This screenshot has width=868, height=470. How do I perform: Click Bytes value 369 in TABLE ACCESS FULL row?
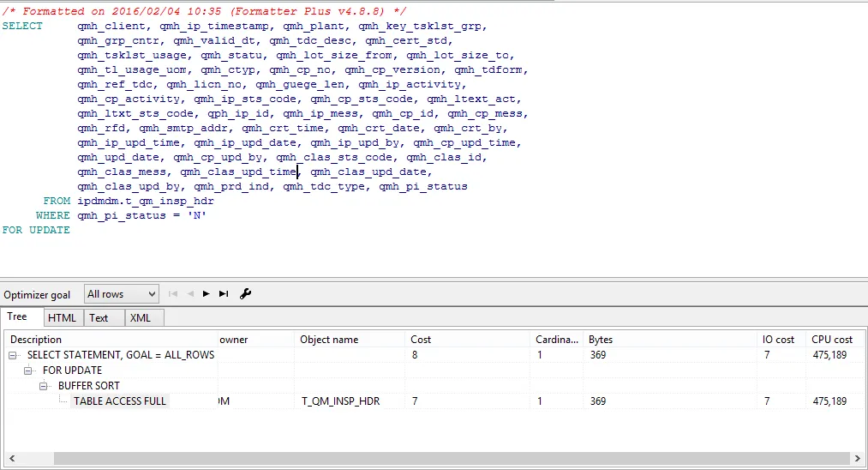point(598,401)
